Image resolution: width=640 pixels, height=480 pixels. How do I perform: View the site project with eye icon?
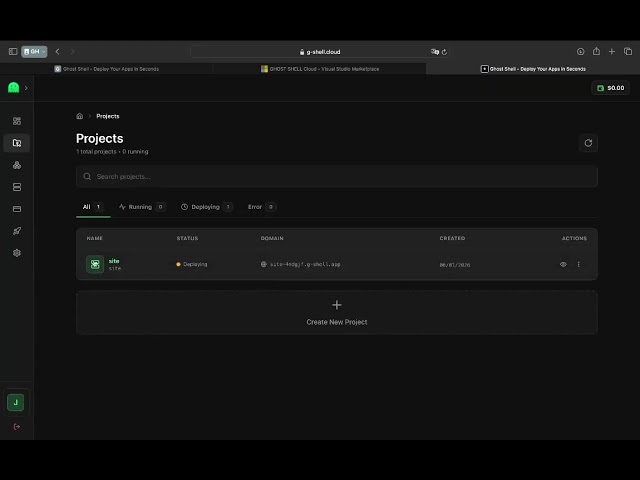point(563,264)
